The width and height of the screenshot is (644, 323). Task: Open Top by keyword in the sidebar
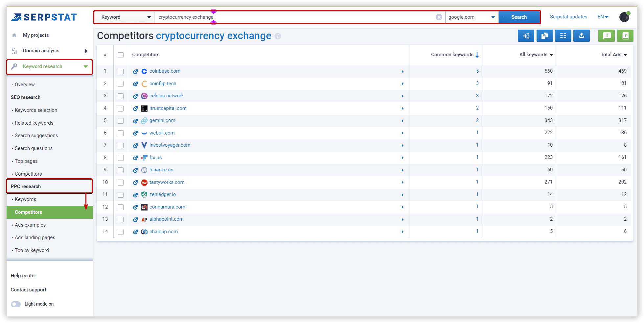coord(32,250)
